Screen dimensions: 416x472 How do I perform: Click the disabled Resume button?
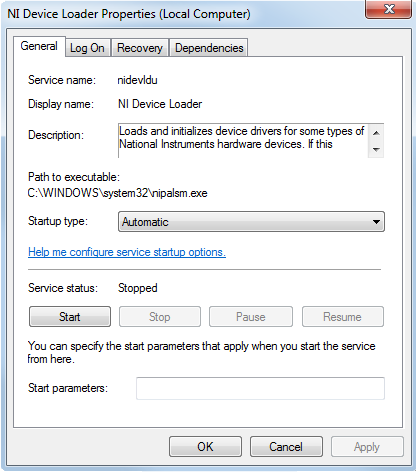(x=343, y=317)
